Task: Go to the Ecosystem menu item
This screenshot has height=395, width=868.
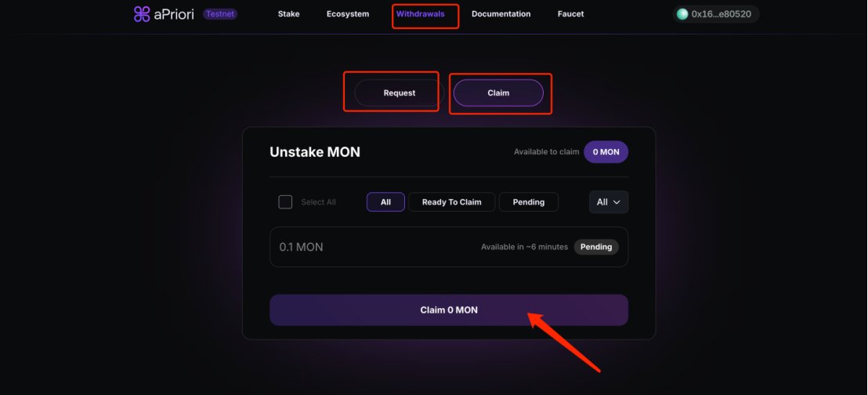Action: pyautogui.click(x=348, y=14)
